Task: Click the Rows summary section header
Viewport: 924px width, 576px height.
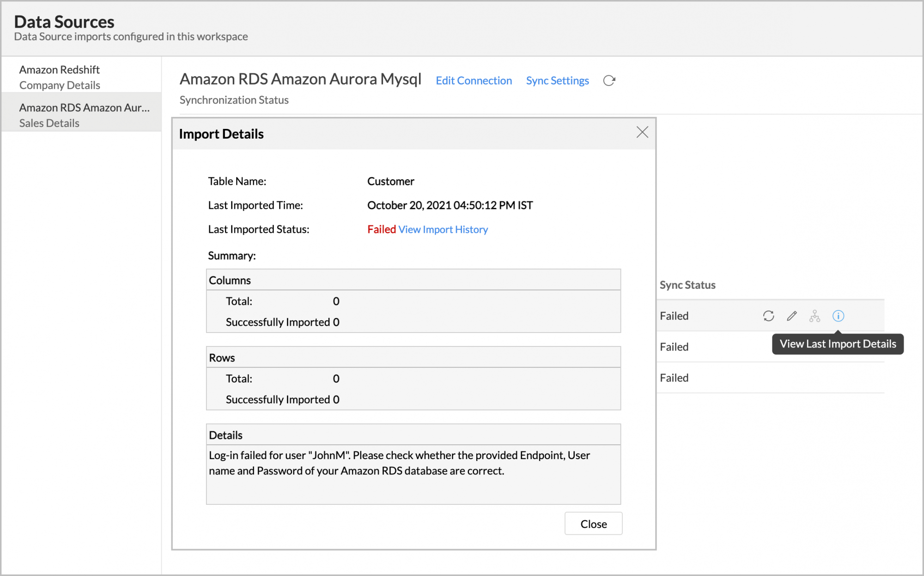Action: (x=413, y=358)
